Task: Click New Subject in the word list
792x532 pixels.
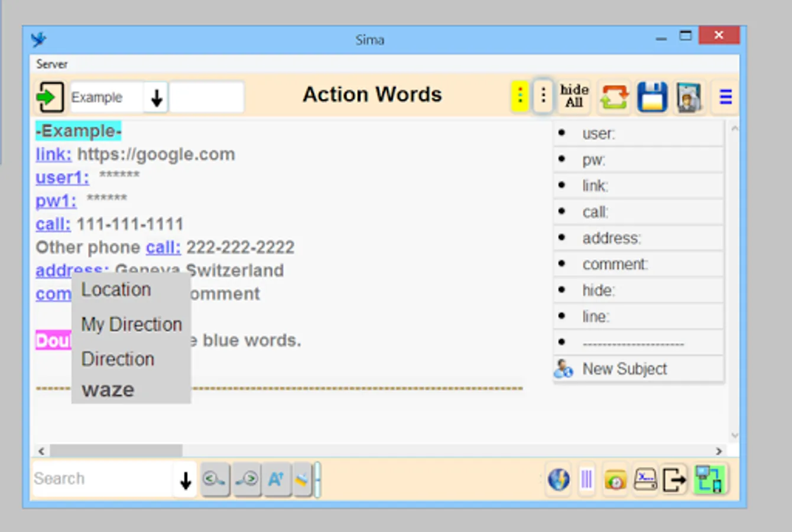Action: coord(639,369)
